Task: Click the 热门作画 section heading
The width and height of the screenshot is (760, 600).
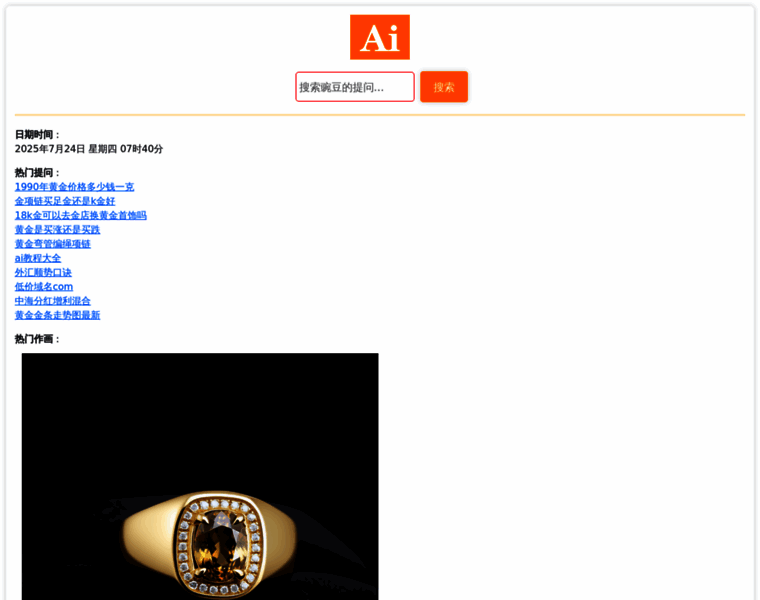Action: point(37,339)
